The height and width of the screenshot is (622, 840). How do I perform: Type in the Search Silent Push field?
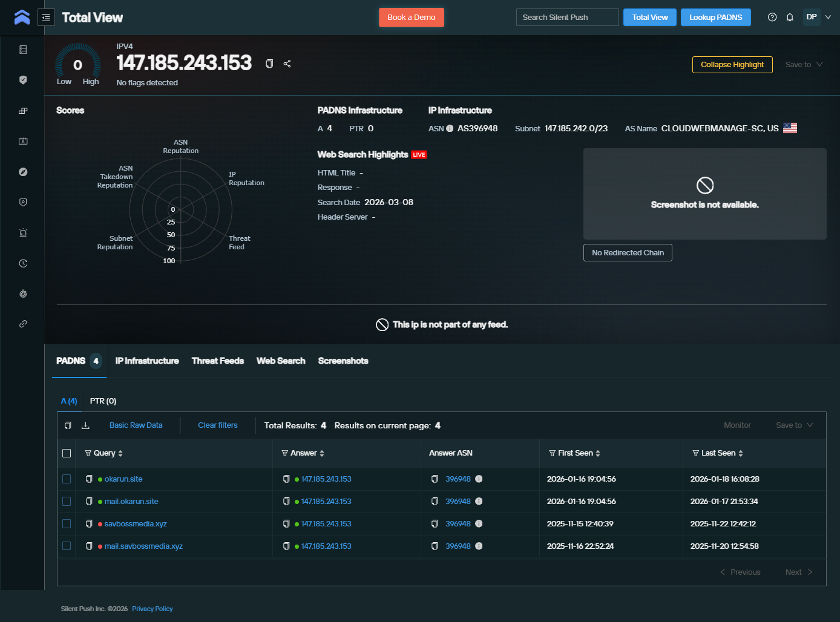pyautogui.click(x=566, y=17)
